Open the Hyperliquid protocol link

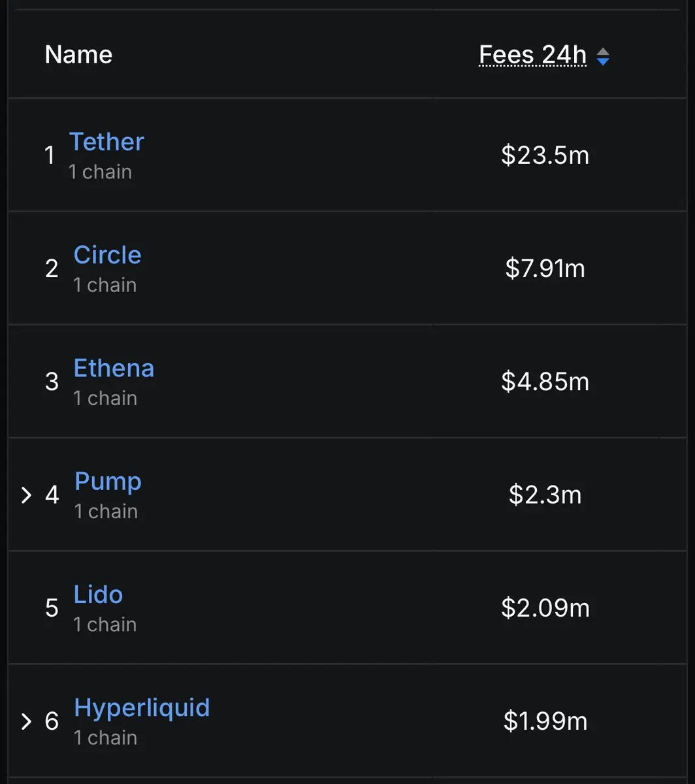[x=142, y=708]
